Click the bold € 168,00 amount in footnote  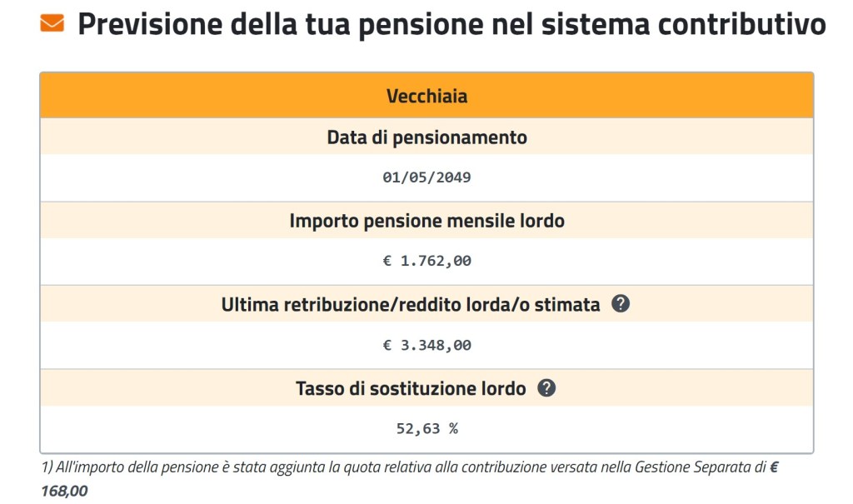pos(65,492)
